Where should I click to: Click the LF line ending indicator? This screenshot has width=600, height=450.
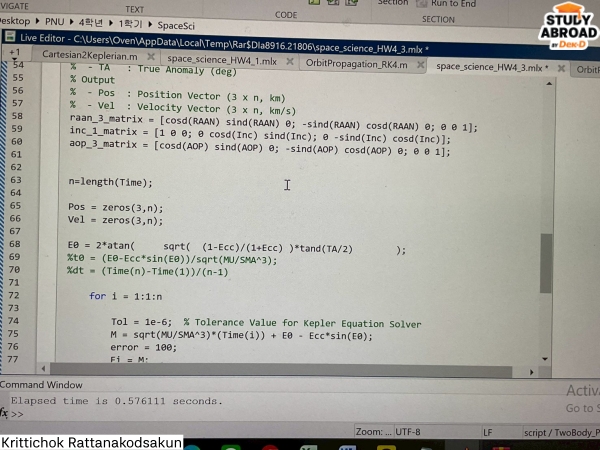(x=488, y=431)
